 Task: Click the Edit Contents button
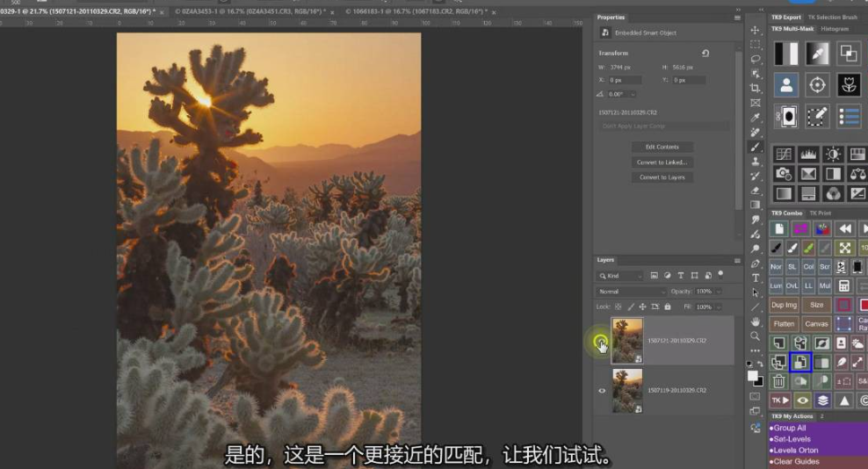coord(662,147)
